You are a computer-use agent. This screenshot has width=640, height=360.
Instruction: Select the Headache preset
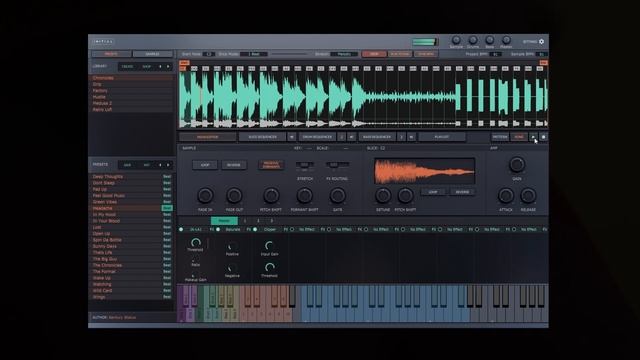click(x=132, y=208)
